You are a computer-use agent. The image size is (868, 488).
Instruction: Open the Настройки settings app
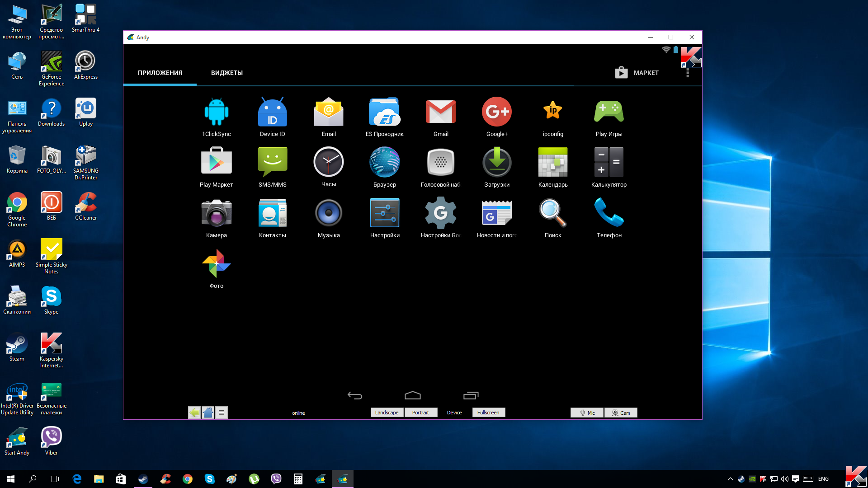pyautogui.click(x=384, y=212)
